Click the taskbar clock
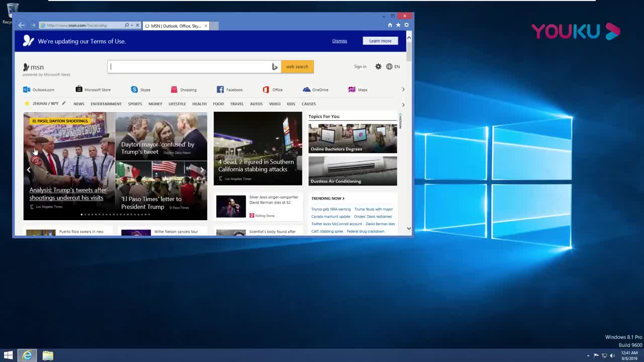This screenshot has height=362, width=644. tap(629, 355)
